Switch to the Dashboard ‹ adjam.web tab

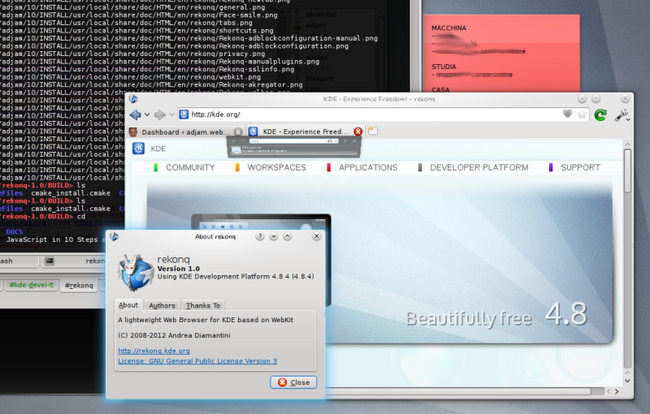coord(185,132)
